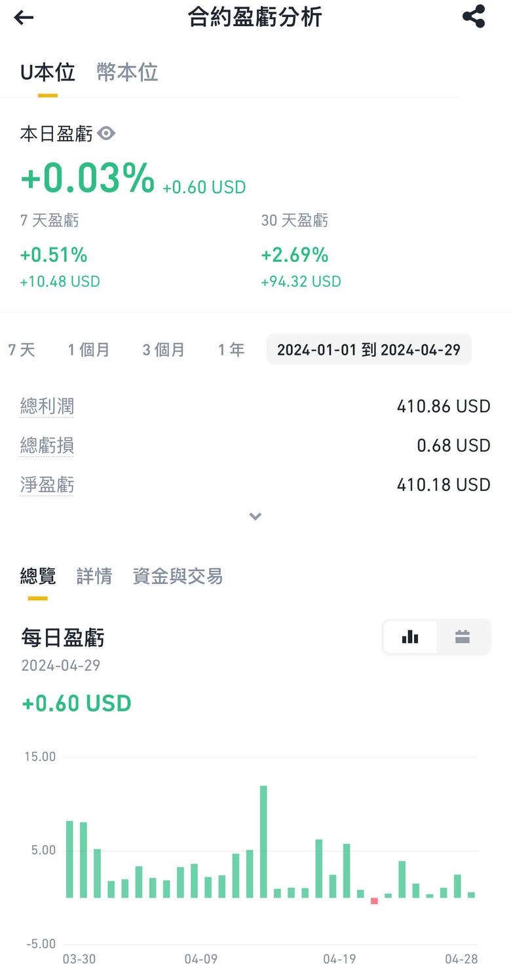Select the 1個月 time range

pos(88,350)
